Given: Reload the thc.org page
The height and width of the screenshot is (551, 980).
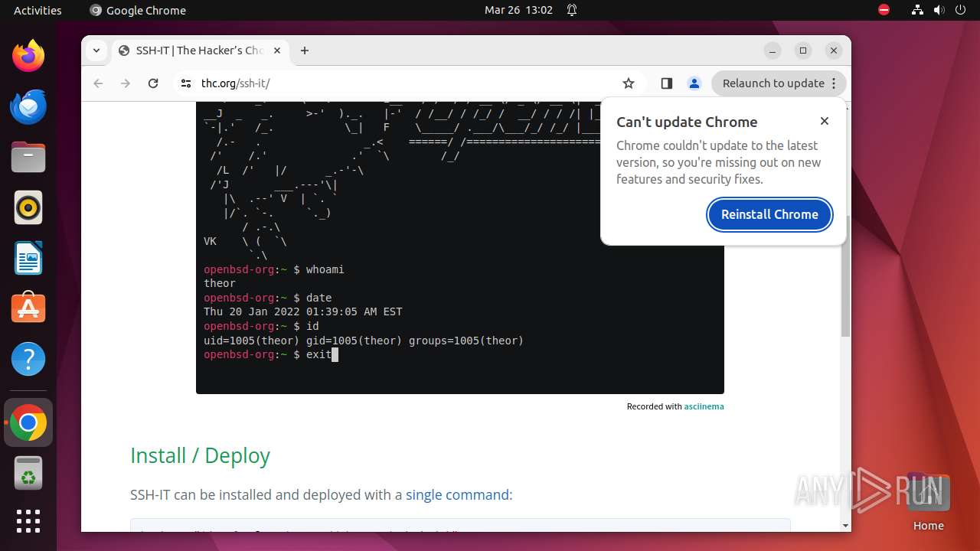Looking at the screenshot, I should [153, 83].
